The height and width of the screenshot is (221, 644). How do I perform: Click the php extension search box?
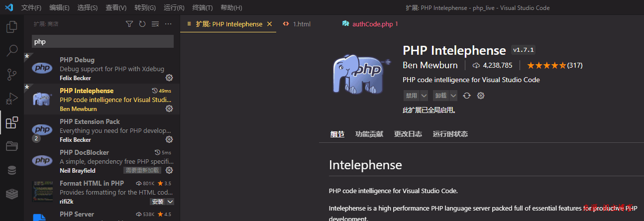tap(103, 41)
